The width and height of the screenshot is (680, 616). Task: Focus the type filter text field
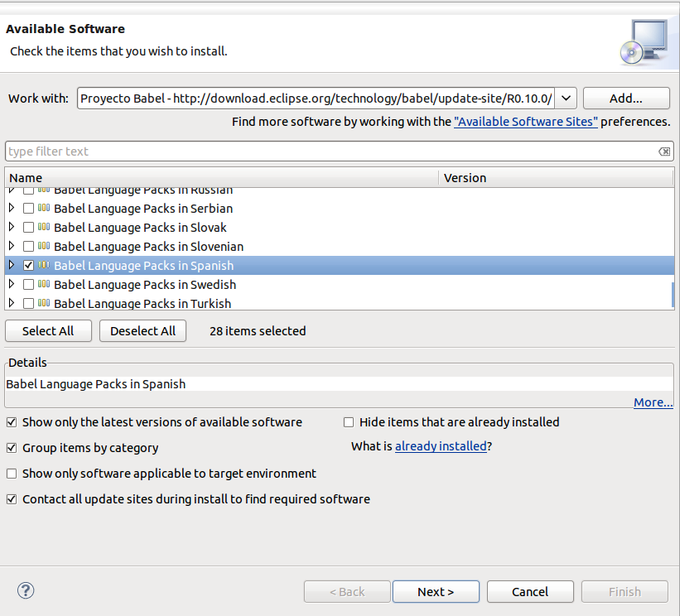tap(331, 152)
